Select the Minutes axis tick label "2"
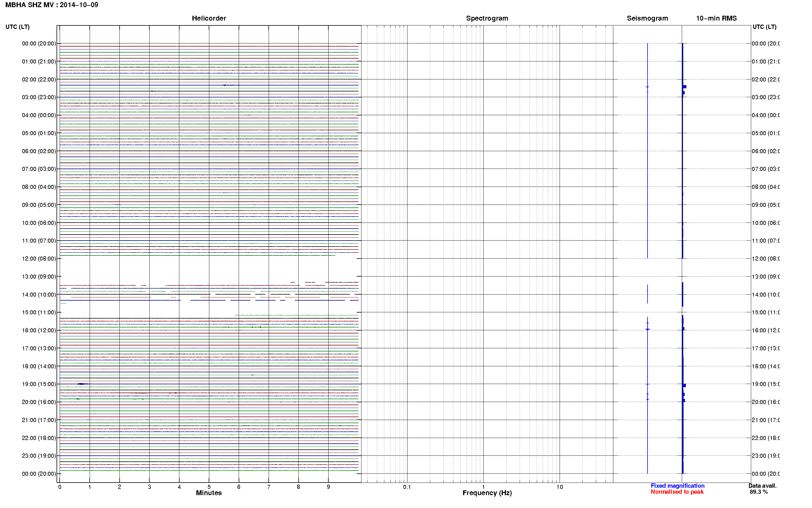The image size is (812, 508). [120, 487]
